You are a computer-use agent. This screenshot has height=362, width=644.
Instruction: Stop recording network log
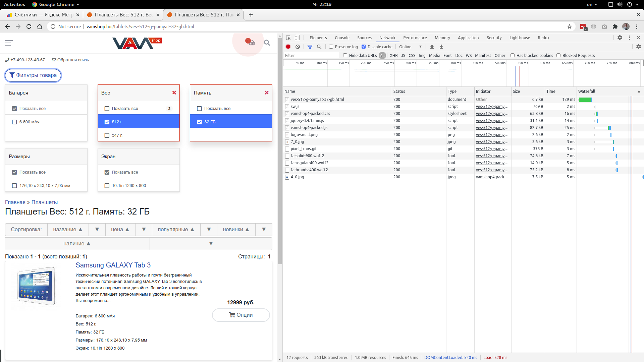point(288,47)
